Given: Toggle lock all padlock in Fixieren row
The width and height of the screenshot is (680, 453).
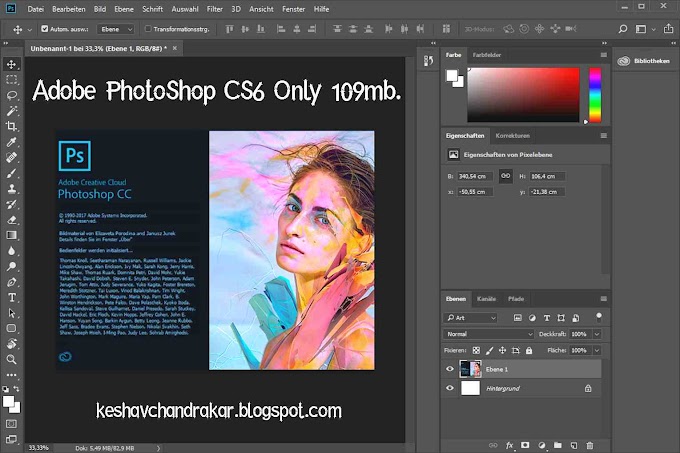Looking at the screenshot, I should pos(529,350).
